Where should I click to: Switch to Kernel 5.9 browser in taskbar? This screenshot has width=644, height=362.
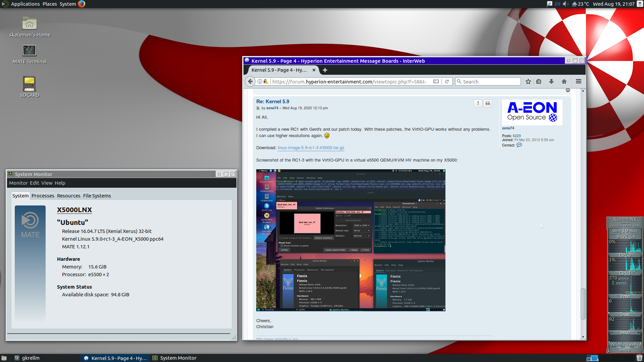point(115,358)
